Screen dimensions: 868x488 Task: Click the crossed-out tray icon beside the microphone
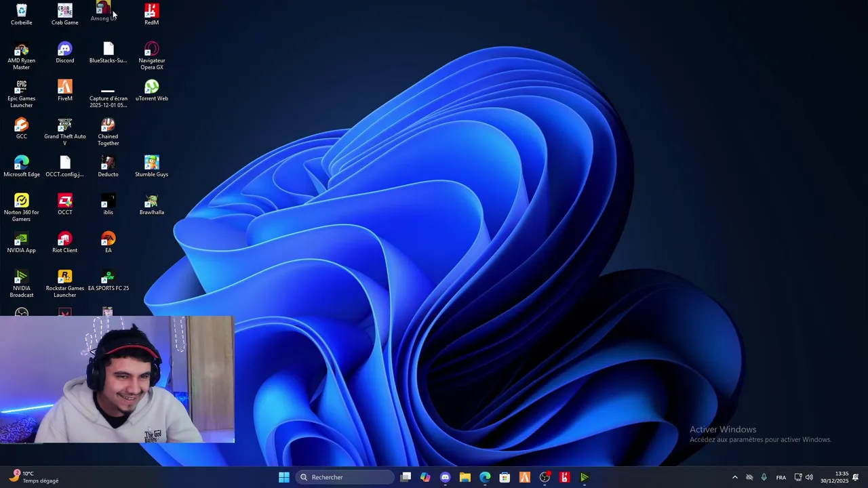pos(749,477)
